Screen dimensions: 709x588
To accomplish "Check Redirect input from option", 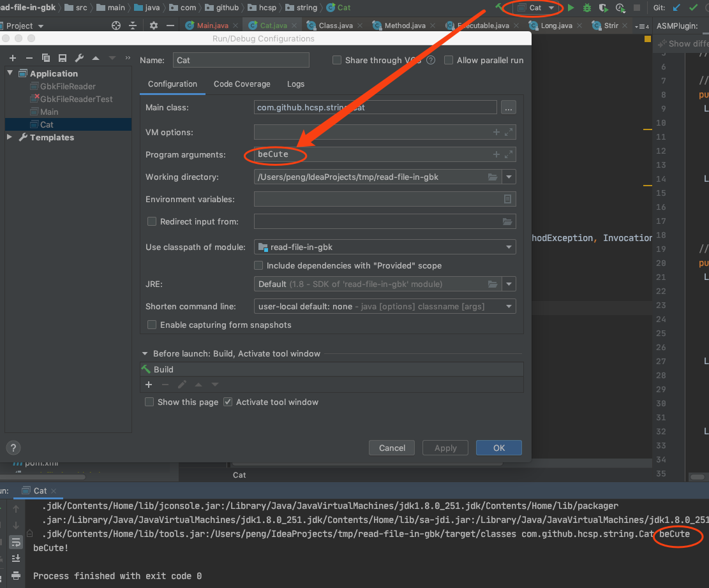I will tap(152, 221).
